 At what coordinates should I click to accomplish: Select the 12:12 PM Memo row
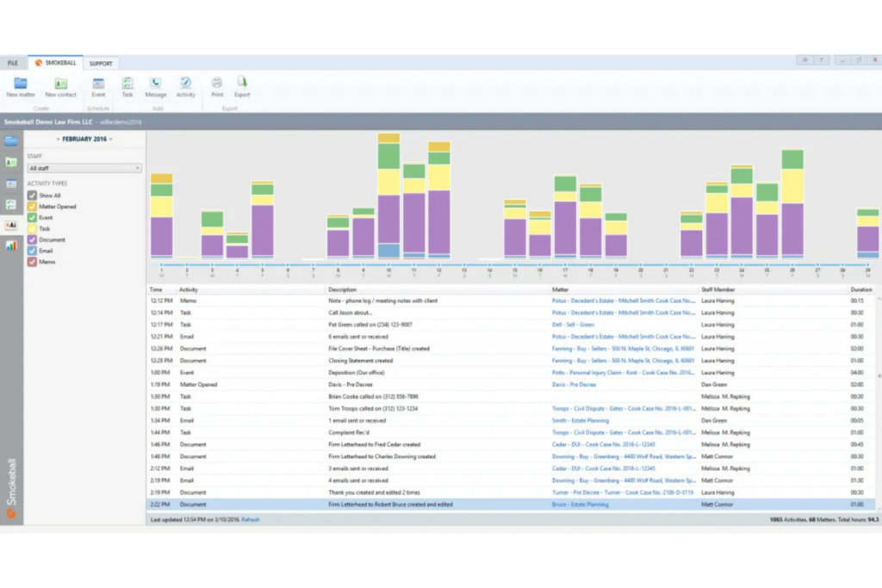(511, 300)
